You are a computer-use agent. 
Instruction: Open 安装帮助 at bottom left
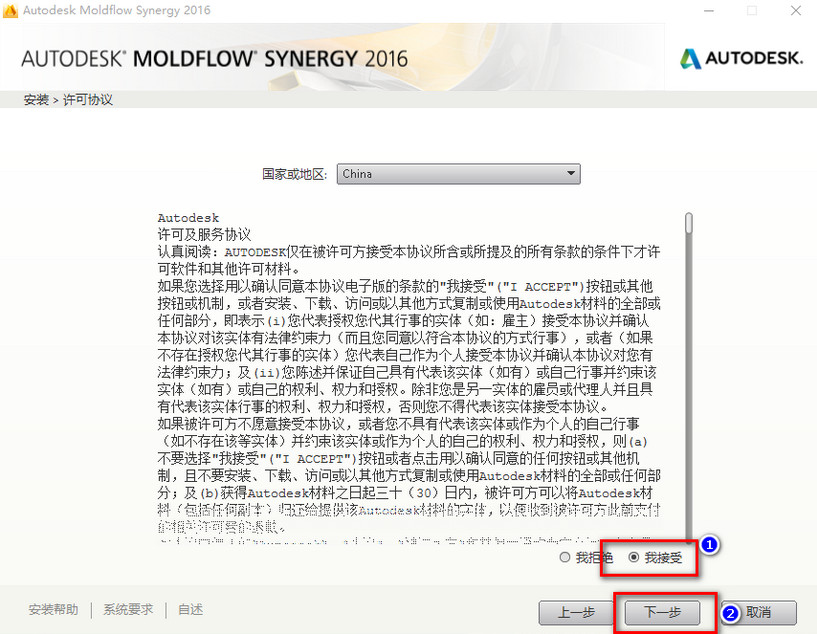[52, 609]
